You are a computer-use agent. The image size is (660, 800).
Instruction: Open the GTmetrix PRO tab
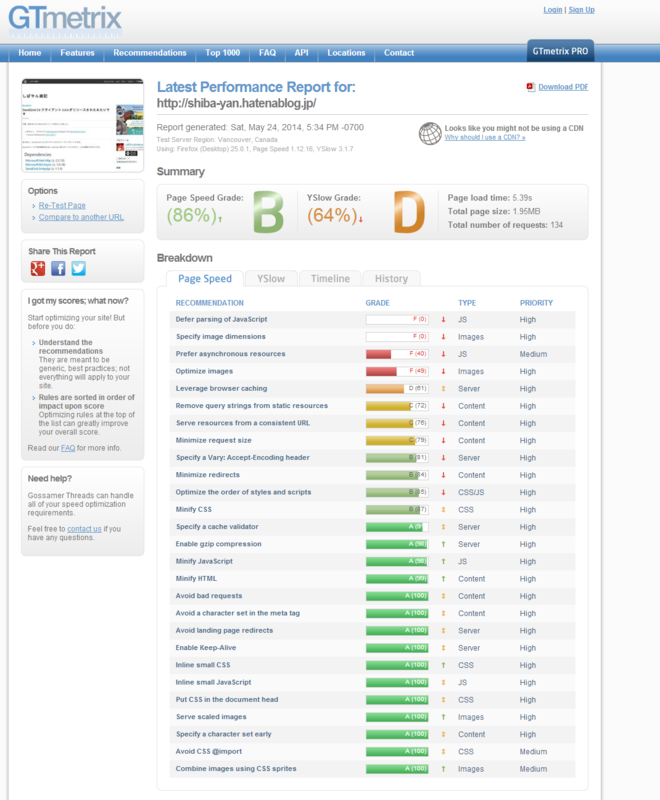(x=561, y=51)
